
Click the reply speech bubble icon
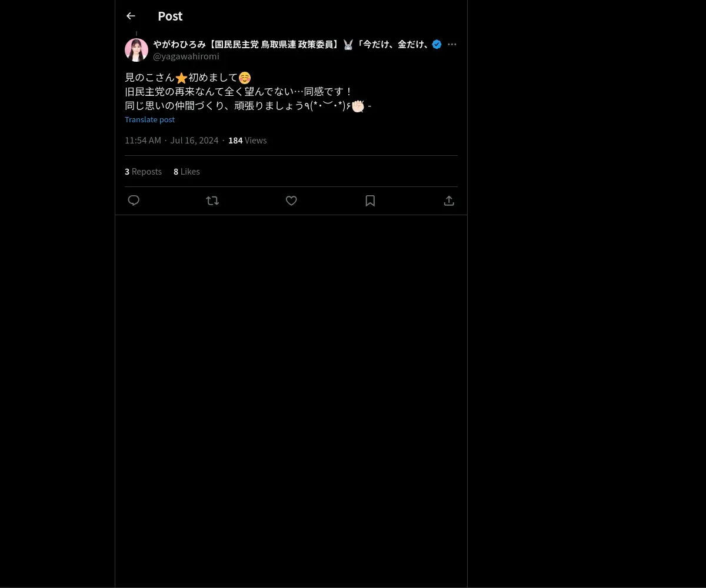point(134,201)
